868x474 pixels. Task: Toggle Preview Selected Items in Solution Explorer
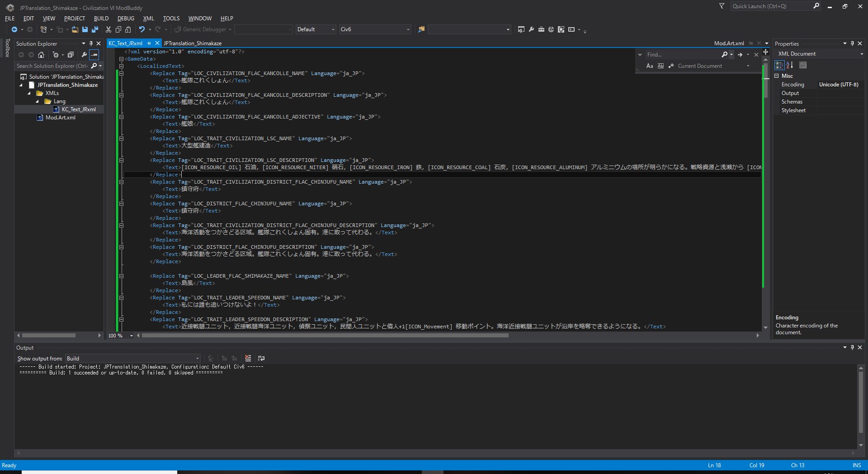pos(94,55)
